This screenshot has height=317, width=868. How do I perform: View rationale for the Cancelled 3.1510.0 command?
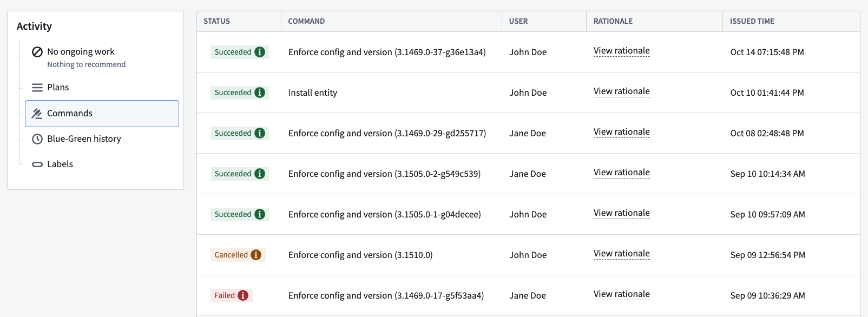(x=621, y=254)
